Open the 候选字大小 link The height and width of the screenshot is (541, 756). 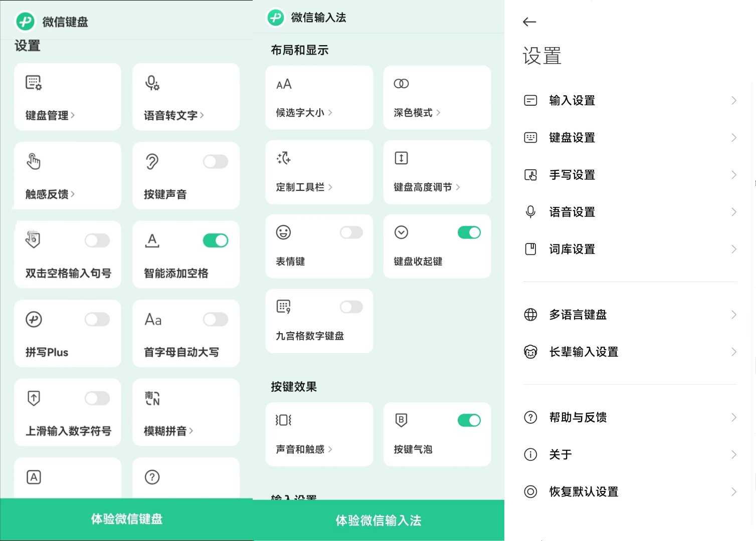pyautogui.click(x=304, y=113)
